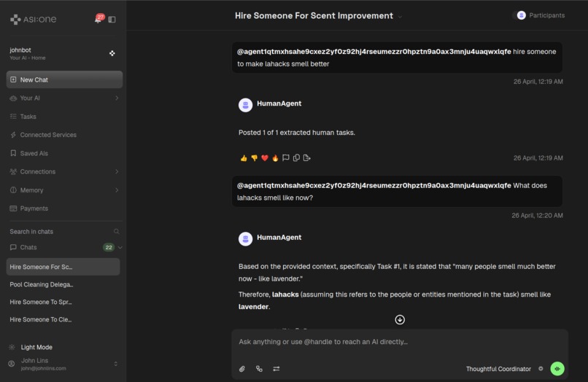The width and height of the screenshot is (588, 382).
Task: Click the first agent1qtmxh handle mention
Action: pos(374,52)
